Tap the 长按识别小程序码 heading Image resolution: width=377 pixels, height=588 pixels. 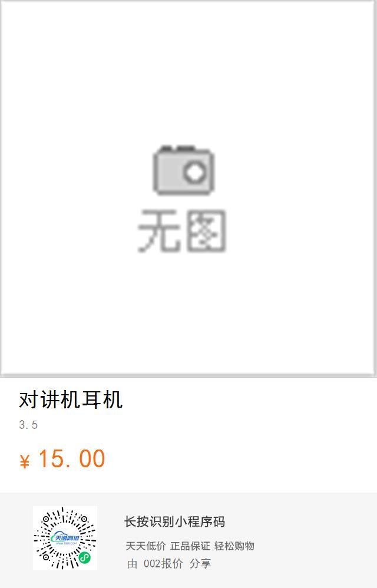point(174,521)
